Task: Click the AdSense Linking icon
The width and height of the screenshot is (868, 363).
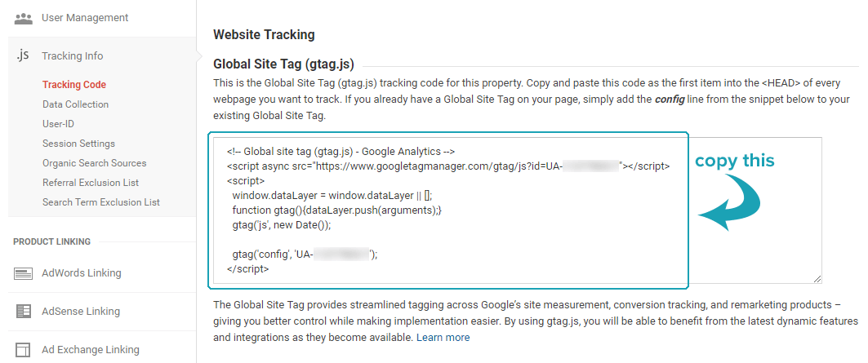Action: click(23, 311)
